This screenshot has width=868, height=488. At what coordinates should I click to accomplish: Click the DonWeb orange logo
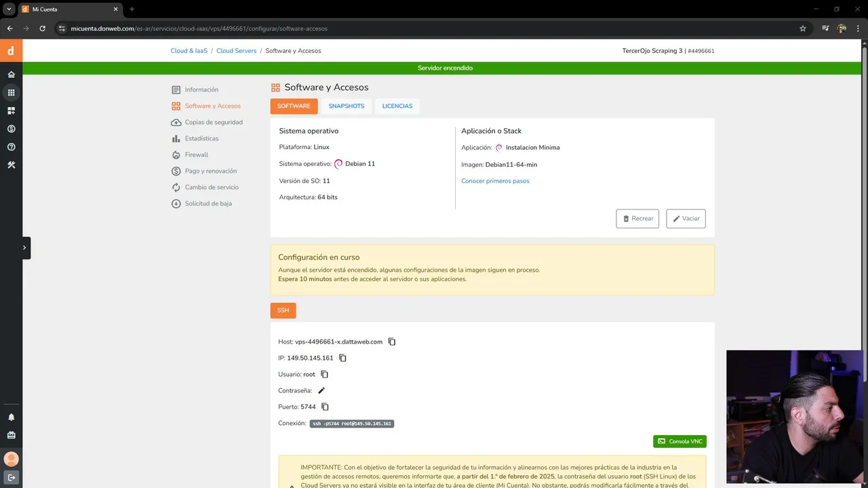(11, 51)
